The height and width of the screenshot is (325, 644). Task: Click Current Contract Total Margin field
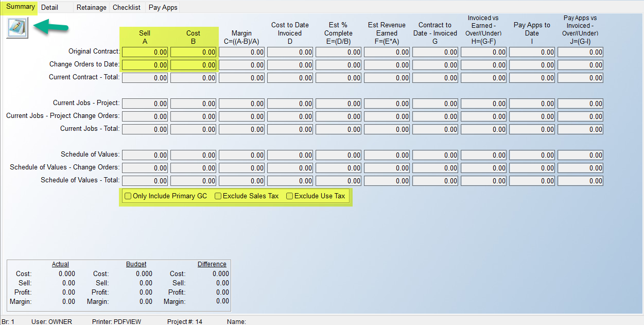click(x=242, y=78)
